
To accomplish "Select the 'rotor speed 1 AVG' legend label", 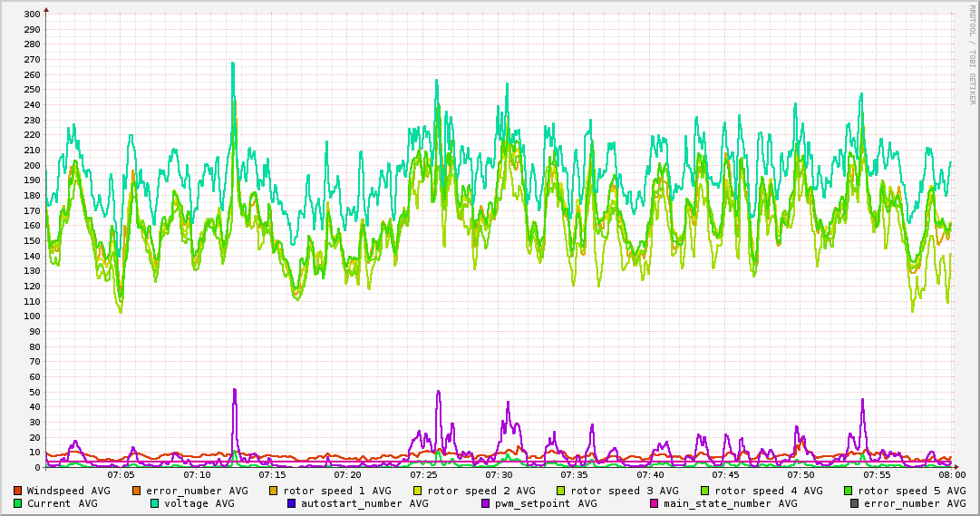I will pyautogui.click(x=337, y=491).
